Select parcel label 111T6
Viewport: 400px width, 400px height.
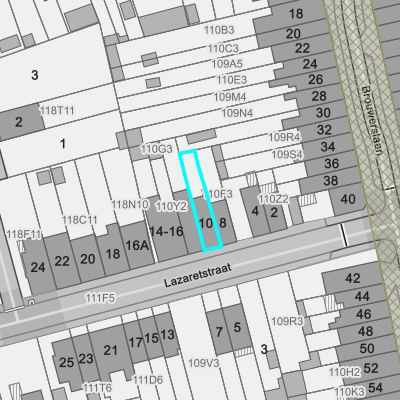(97, 388)
